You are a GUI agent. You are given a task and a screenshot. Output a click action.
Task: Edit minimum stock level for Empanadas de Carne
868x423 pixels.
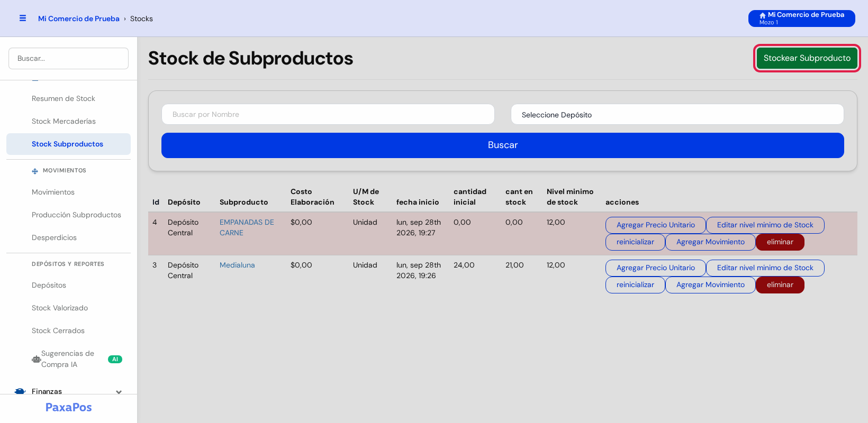[x=765, y=225]
